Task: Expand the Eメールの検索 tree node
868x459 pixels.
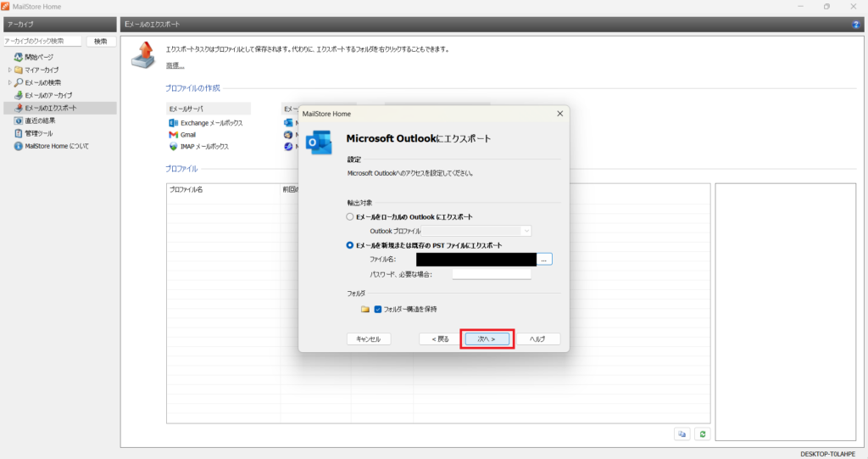Action: pos(9,82)
